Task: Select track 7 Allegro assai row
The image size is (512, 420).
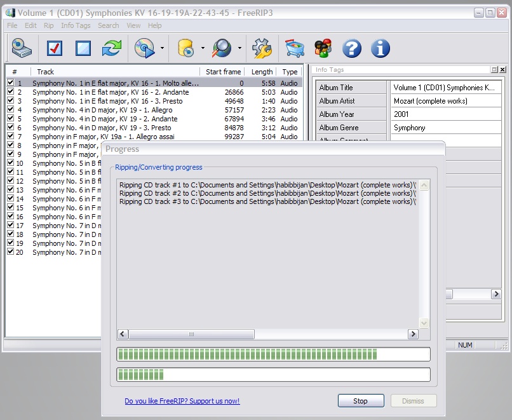Action: [154, 137]
